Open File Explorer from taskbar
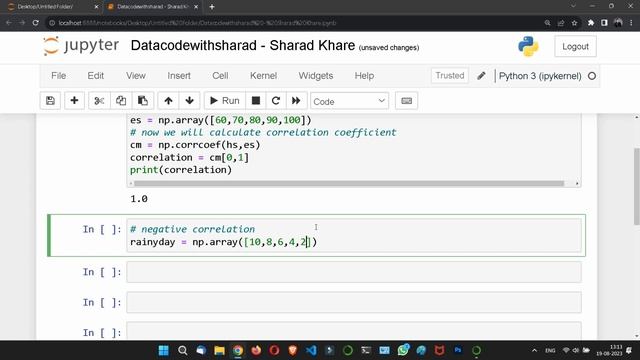The image size is (640, 360). click(x=219, y=350)
